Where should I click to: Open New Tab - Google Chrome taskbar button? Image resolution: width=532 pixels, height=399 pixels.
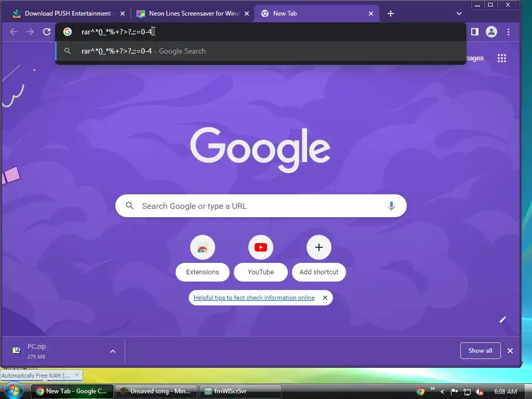72,391
